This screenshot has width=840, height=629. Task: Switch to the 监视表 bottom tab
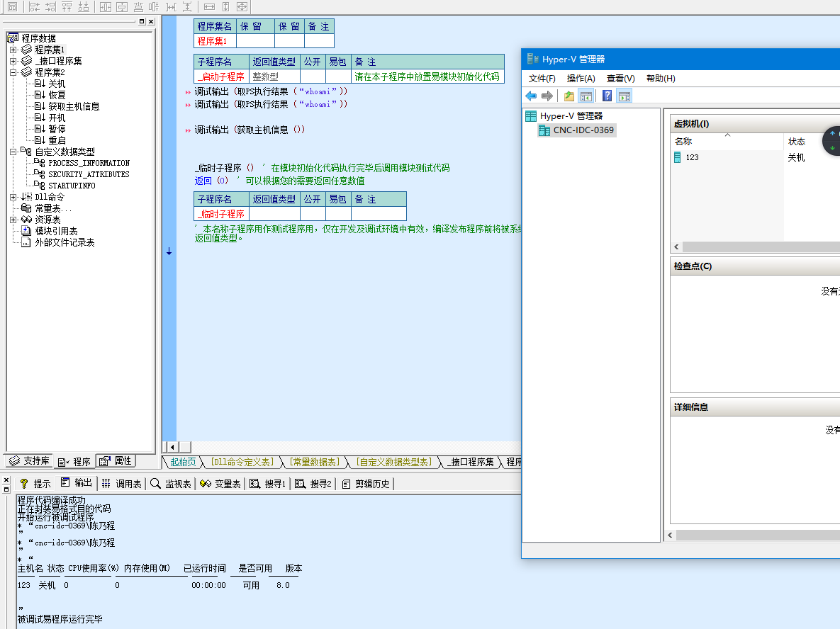click(171, 484)
